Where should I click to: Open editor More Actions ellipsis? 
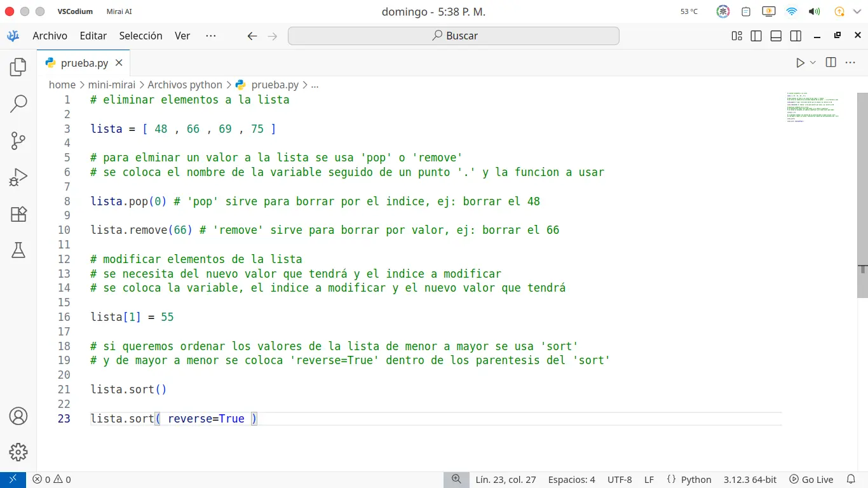pyautogui.click(x=850, y=62)
